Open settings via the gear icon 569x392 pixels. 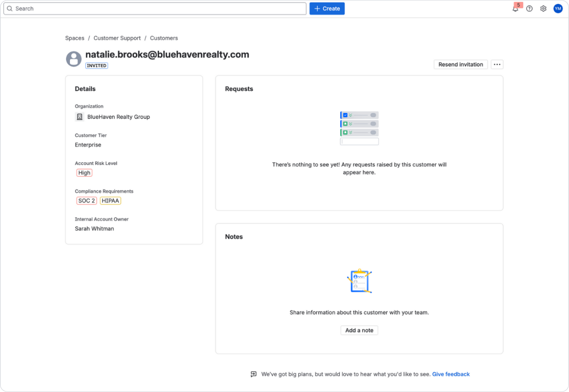(543, 8)
